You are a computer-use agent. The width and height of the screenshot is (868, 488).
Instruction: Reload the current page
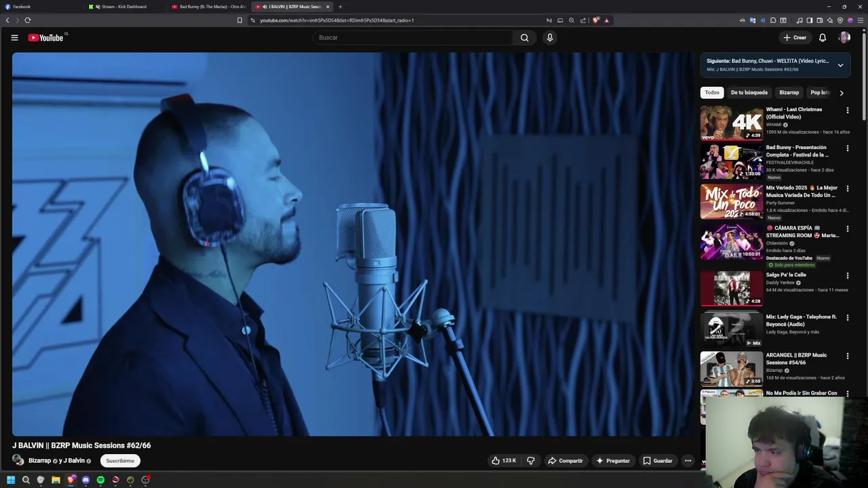[28, 20]
